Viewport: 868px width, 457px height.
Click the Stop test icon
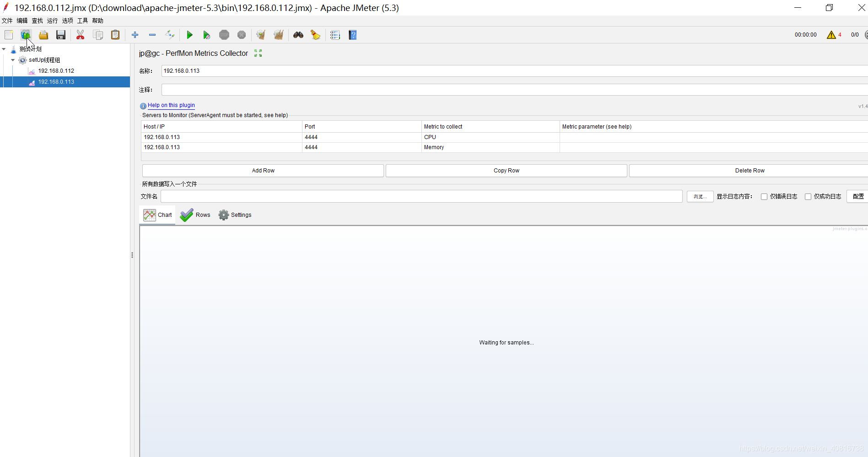(x=224, y=35)
